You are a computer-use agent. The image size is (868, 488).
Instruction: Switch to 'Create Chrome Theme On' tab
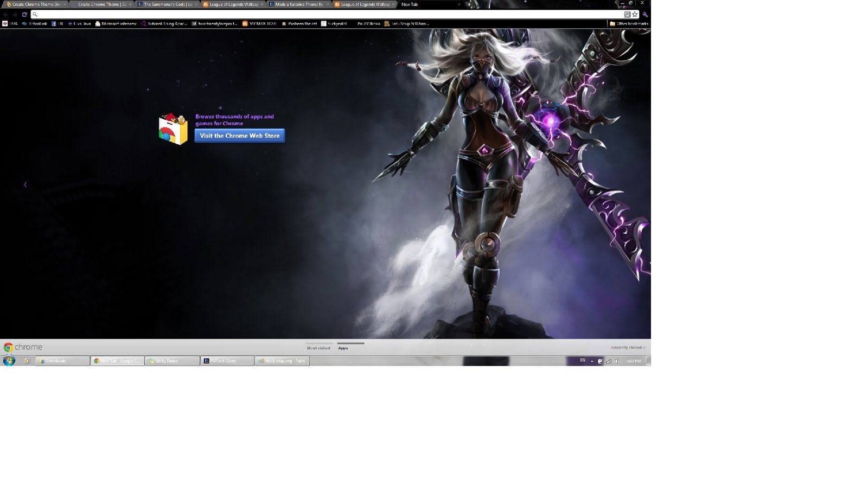pos(36,4)
